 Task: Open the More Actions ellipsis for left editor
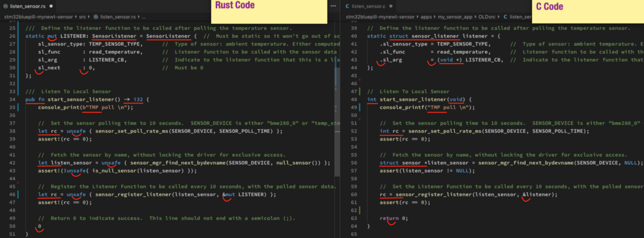[333, 6]
